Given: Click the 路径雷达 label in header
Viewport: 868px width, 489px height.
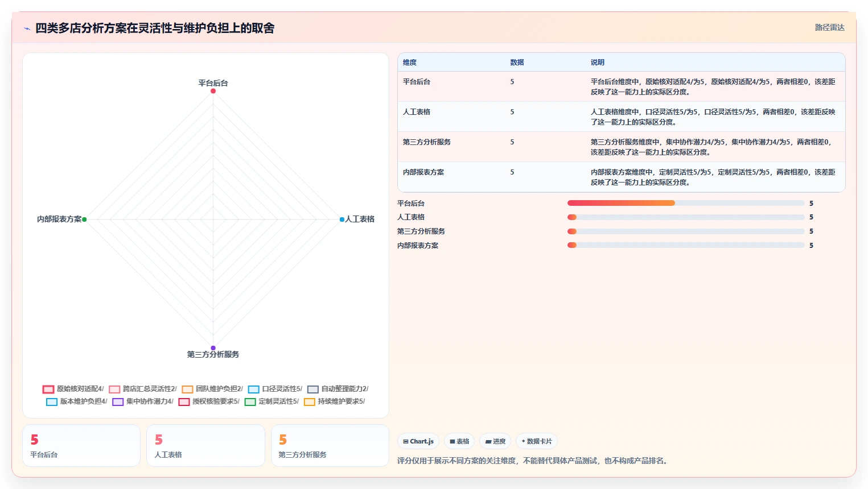Looking at the screenshot, I should [829, 27].
